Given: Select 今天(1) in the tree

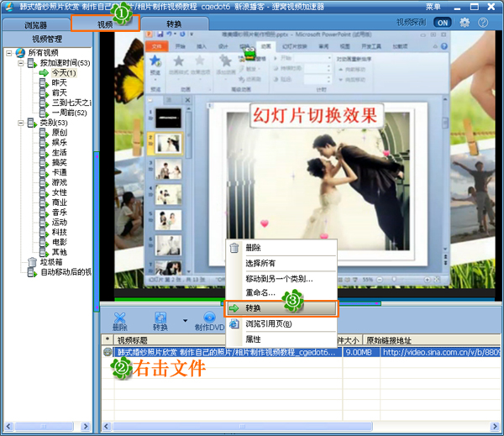Looking at the screenshot, I should point(64,72).
